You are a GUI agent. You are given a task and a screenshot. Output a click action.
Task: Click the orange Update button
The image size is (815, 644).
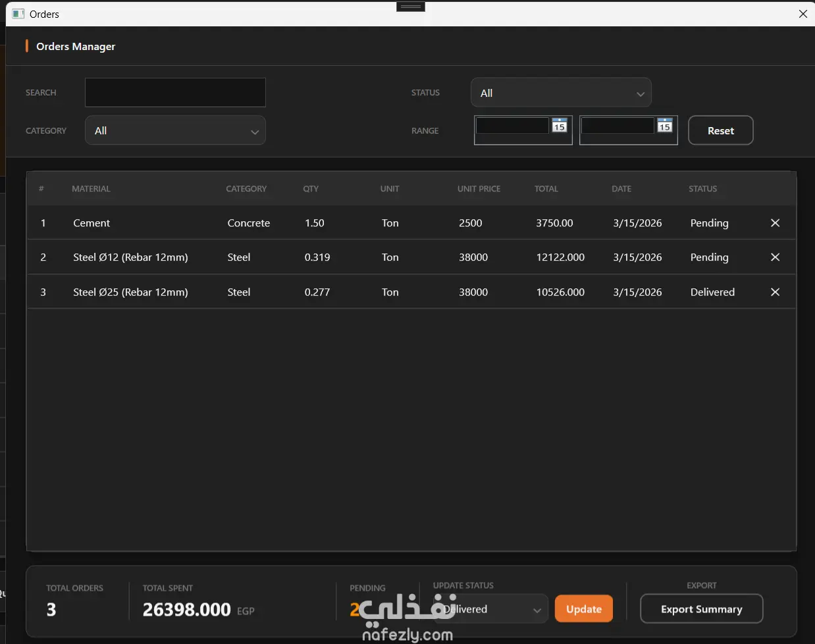coord(584,609)
